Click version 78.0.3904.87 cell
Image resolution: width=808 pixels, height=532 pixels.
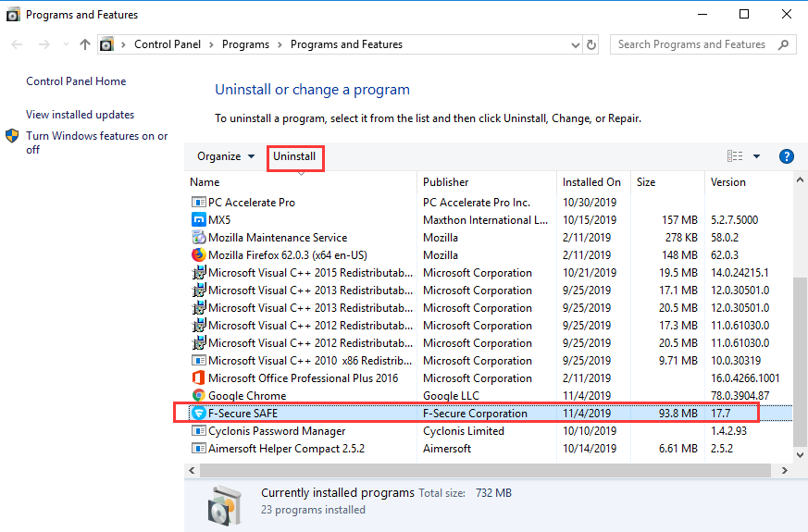[x=740, y=395]
